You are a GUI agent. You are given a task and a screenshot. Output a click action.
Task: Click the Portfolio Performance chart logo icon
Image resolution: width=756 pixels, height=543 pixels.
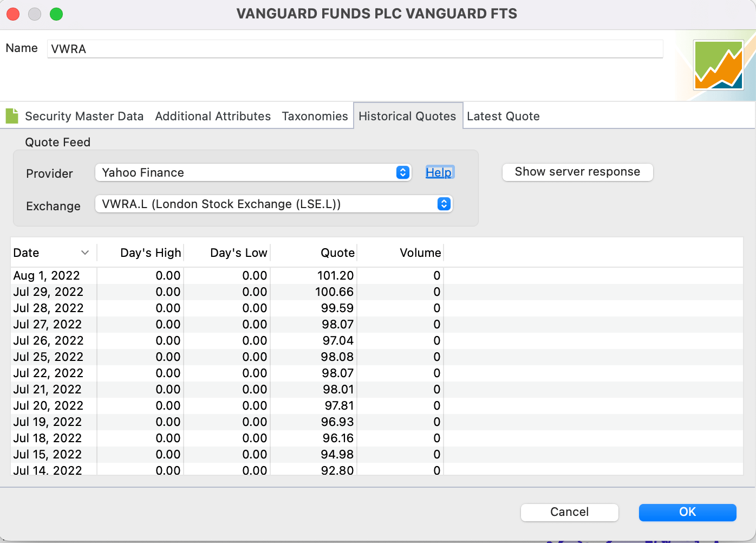point(719,66)
